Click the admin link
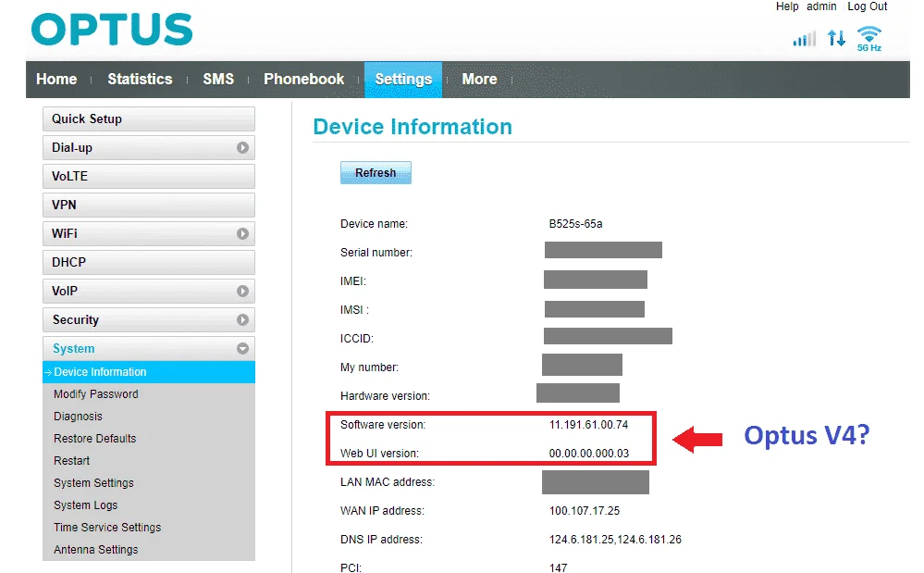Viewport: 924px width, 573px height. click(821, 6)
